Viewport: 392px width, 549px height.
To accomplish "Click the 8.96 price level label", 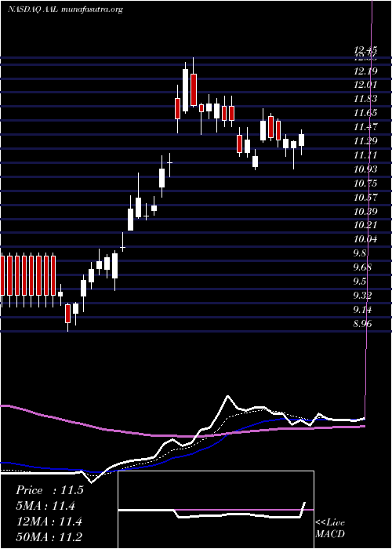I will coord(362,323).
